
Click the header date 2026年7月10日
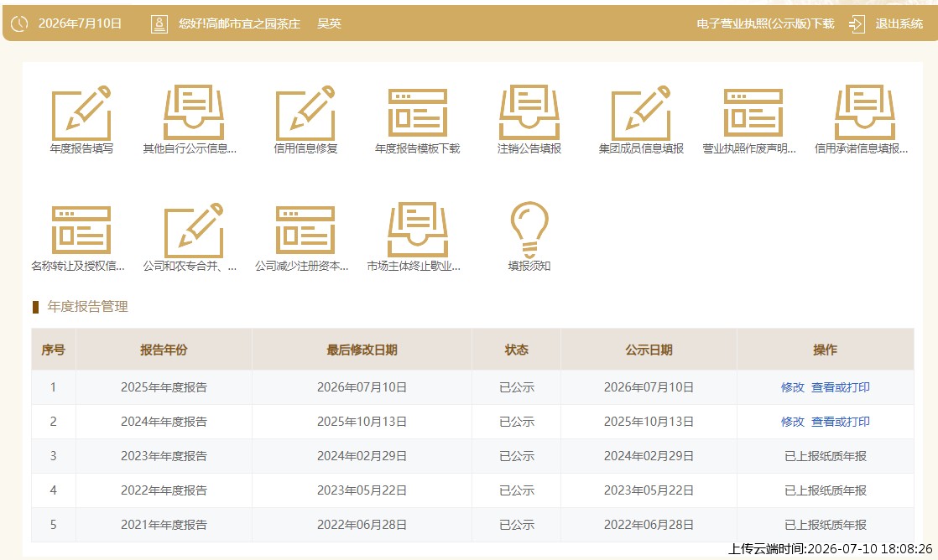click(80, 24)
